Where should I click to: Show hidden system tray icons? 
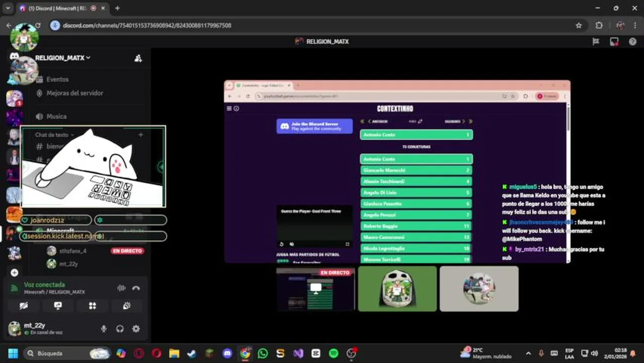pos(528,353)
